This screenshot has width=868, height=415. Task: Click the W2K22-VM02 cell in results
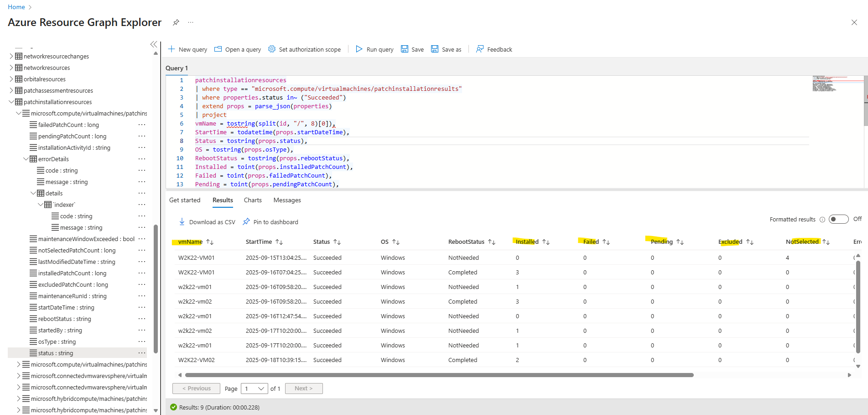[197, 360]
